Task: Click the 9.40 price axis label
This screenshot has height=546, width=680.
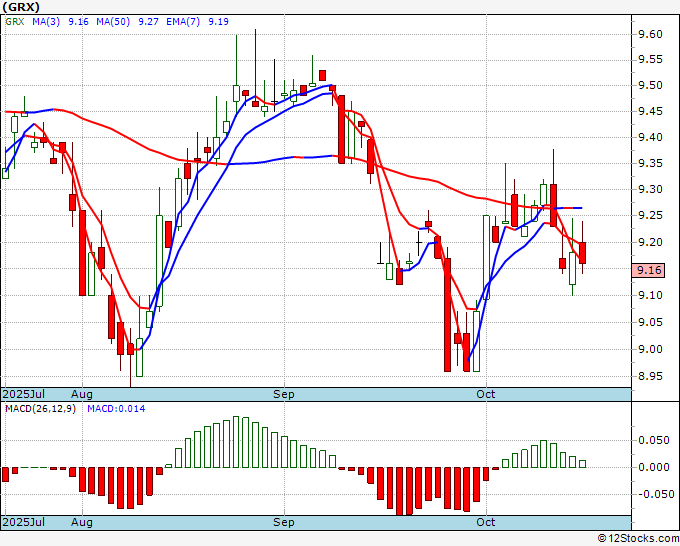Action: [651, 137]
